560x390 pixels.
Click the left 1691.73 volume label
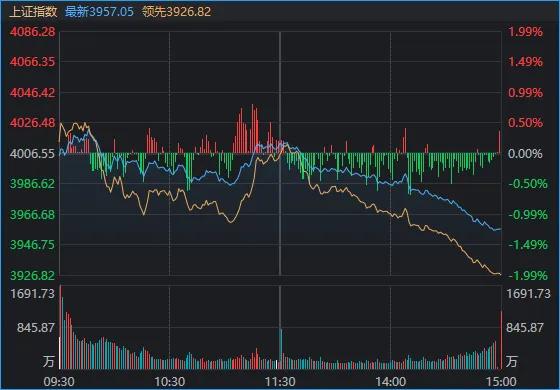tap(33, 294)
